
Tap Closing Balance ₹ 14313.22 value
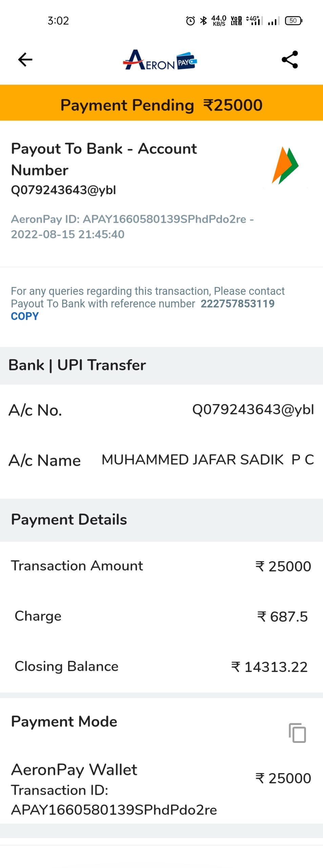(269, 667)
